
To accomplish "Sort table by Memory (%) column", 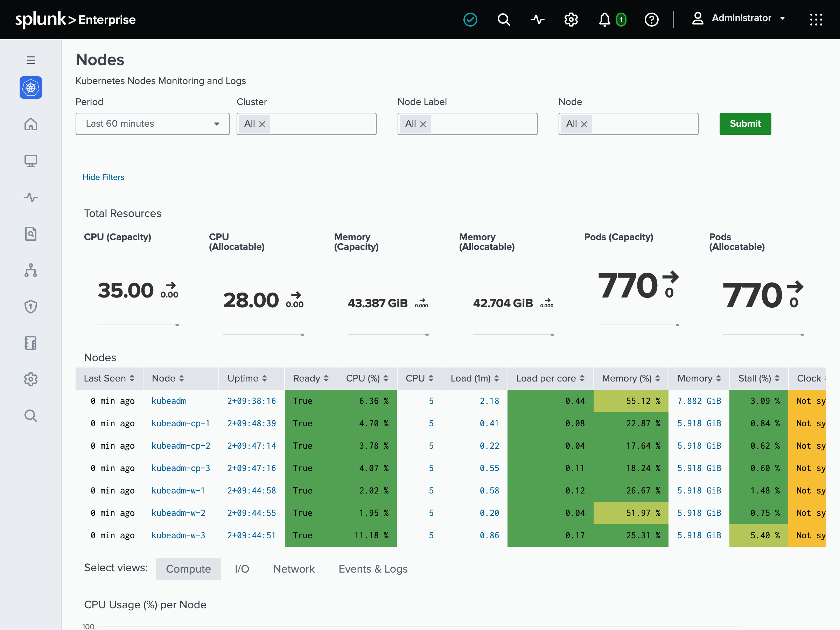I will pos(631,378).
